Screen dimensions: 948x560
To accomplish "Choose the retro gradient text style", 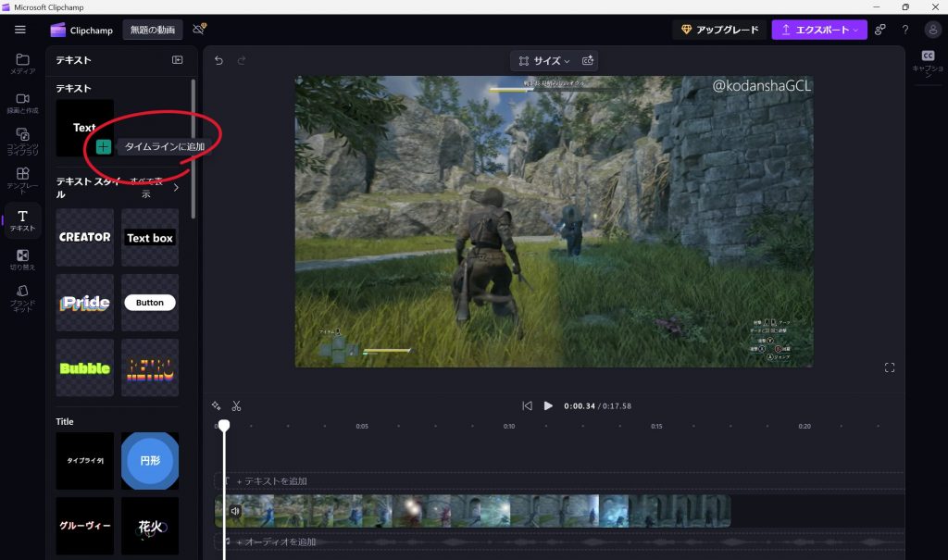I will [150, 367].
